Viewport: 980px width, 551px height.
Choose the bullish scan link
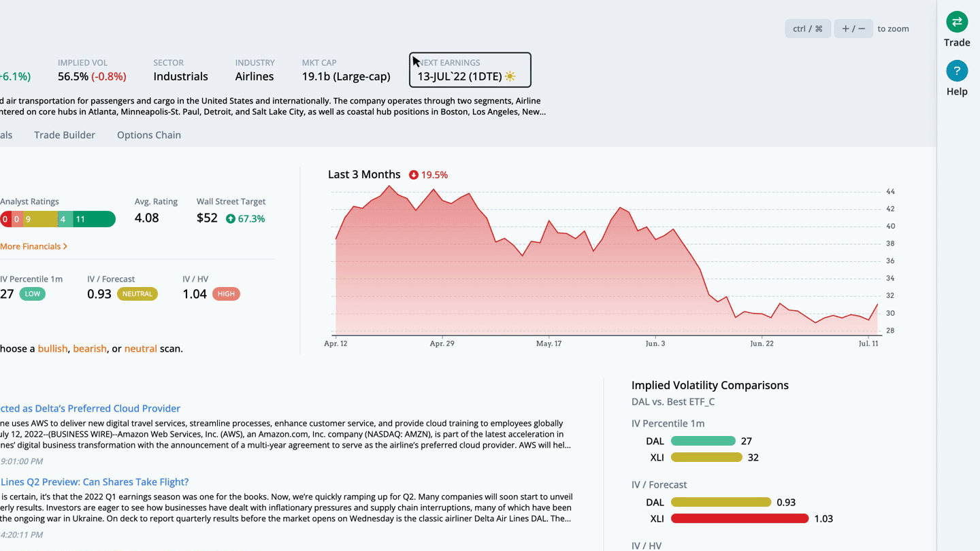(x=52, y=348)
